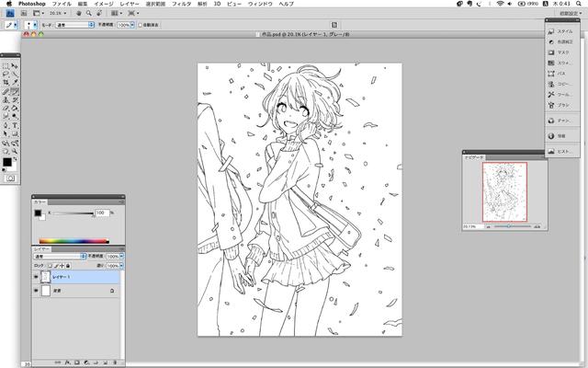The image size is (588, 368).
Task: Click the Spotlight search icon in menu bar
Action: (x=579, y=5)
